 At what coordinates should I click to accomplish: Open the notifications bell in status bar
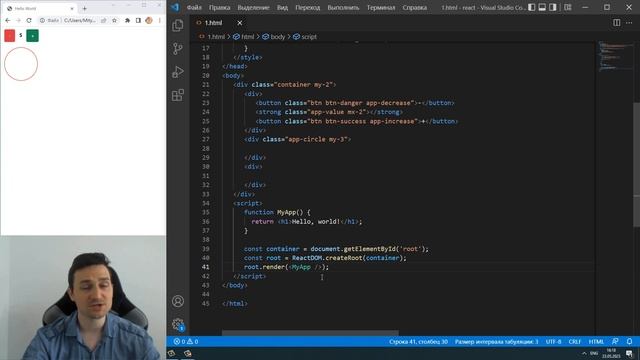[629, 341]
